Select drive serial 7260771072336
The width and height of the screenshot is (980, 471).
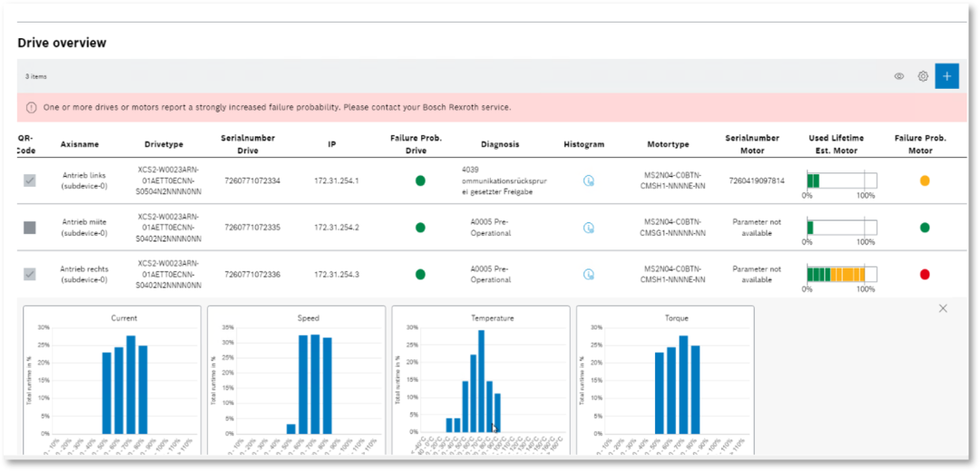[x=252, y=274]
